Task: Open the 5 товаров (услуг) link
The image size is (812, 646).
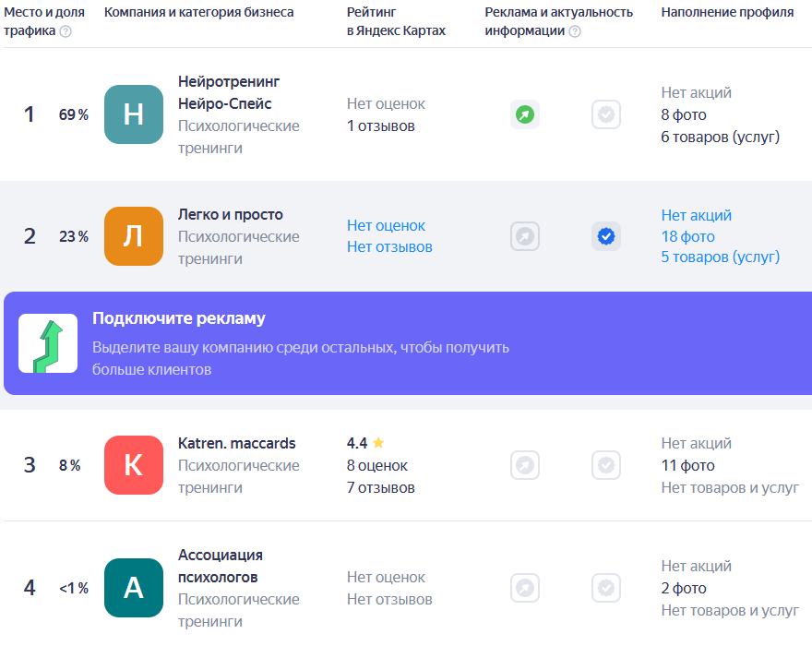Action: (x=720, y=257)
